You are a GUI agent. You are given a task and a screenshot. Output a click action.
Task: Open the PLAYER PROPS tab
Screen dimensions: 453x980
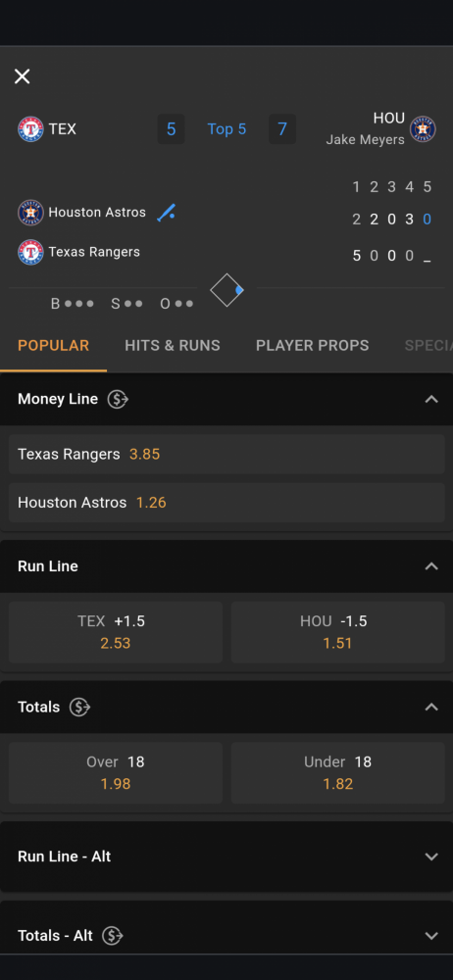(x=312, y=346)
